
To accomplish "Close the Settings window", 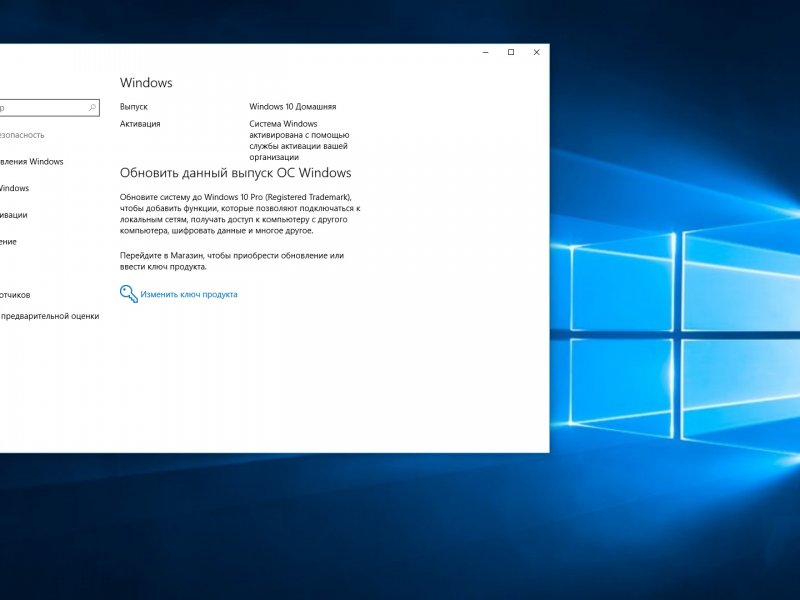I will [537, 52].
